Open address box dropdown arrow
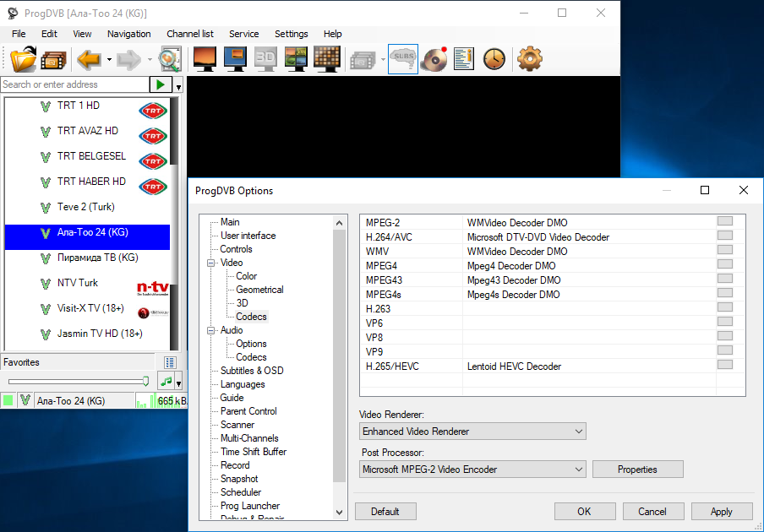This screenshot has height=532, width=764. (x=178, y=85)
